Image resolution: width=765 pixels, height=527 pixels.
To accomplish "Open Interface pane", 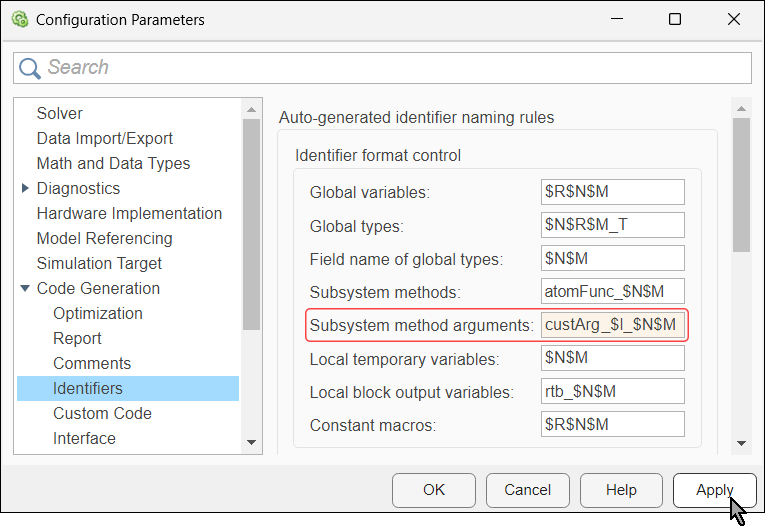I will pos(84,438).
